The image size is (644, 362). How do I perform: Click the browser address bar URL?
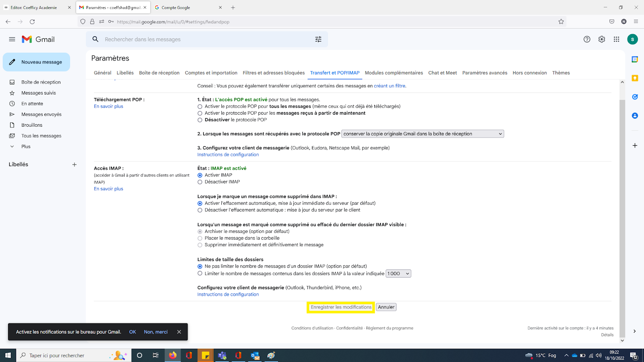pos(173,22)
